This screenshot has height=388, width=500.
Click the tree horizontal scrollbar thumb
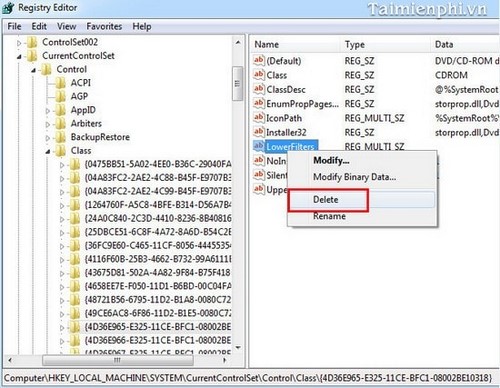pyautogui.click(x=118, y=360)
